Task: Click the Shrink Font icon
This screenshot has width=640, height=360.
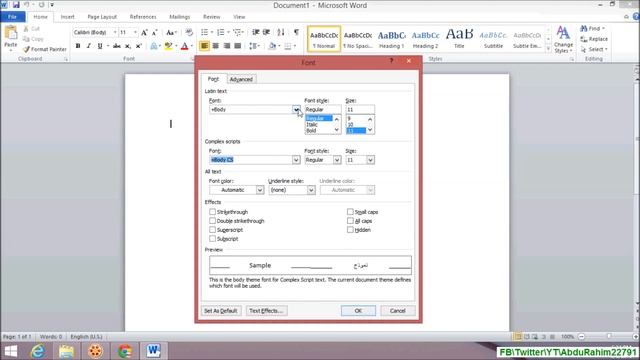Action: (x=155, y=33)
